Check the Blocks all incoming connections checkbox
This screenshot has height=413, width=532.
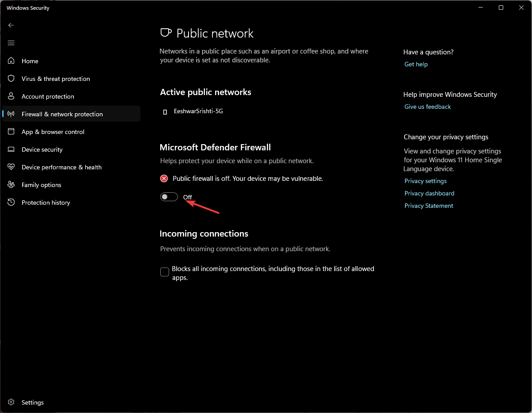(x=165, y=272)
